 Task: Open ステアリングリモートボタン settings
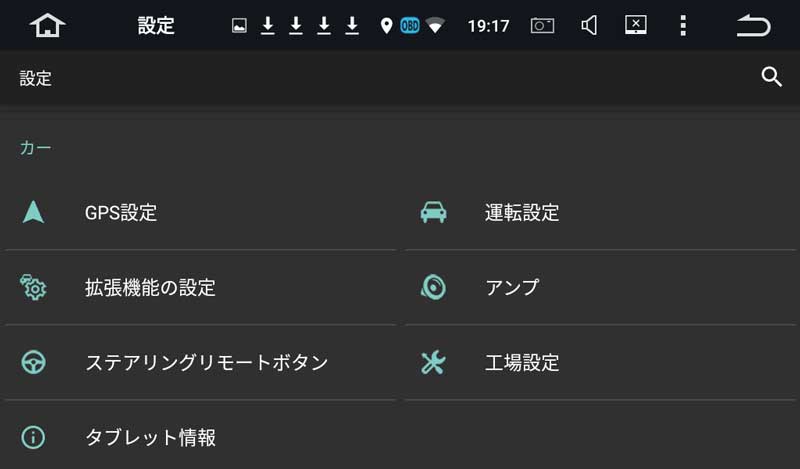(x=200, y=362)
